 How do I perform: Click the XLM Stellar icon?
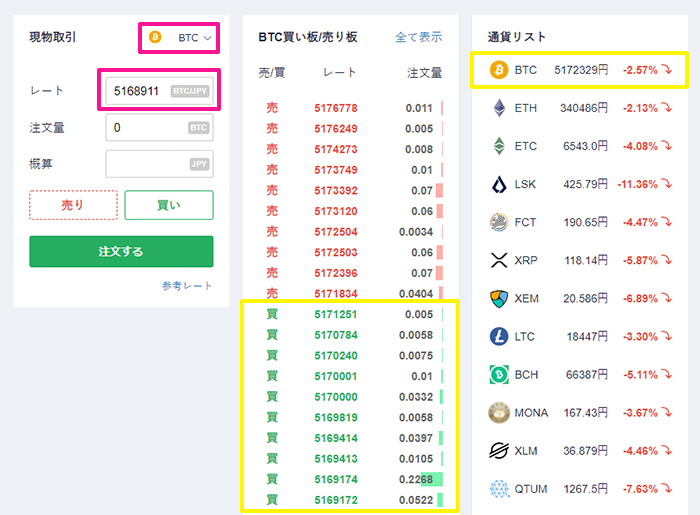point(499,451)
